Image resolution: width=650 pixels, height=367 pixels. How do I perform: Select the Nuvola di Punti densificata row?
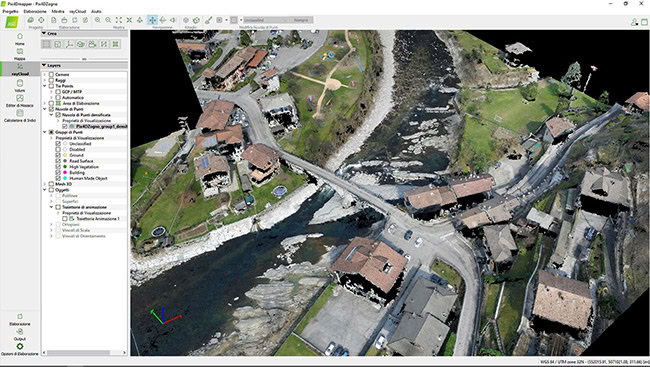pos(86,115)
